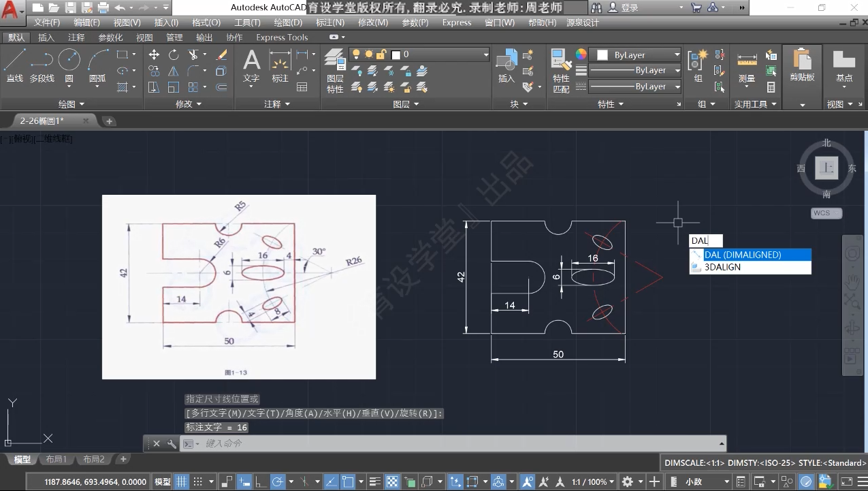Viewport: 868px width, 491px height.
Task: Click the quick calculator icon
Action: coord(771,87)
